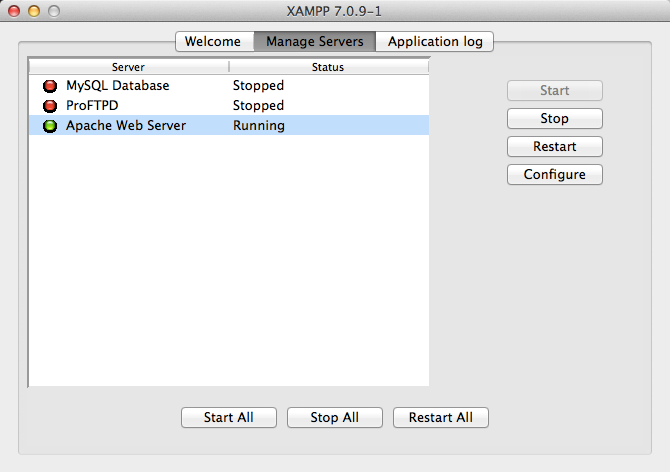Image resolution: width=670 pixels, height=472 pixels.
Task: Open Configure for the selected server
Action: [555, 174]
